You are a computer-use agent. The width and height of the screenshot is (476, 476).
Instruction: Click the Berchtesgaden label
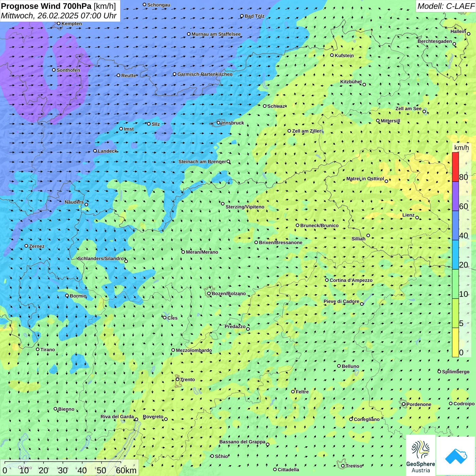coord(435,41)
